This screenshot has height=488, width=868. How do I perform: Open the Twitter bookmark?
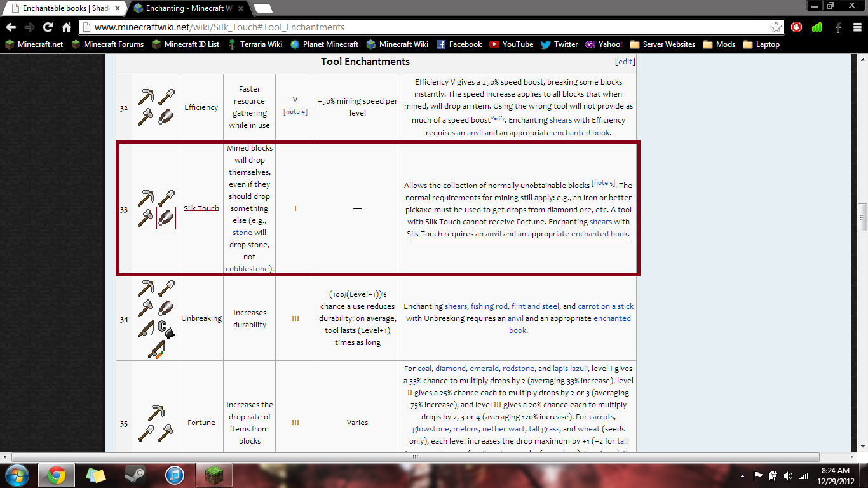(559, 44)
